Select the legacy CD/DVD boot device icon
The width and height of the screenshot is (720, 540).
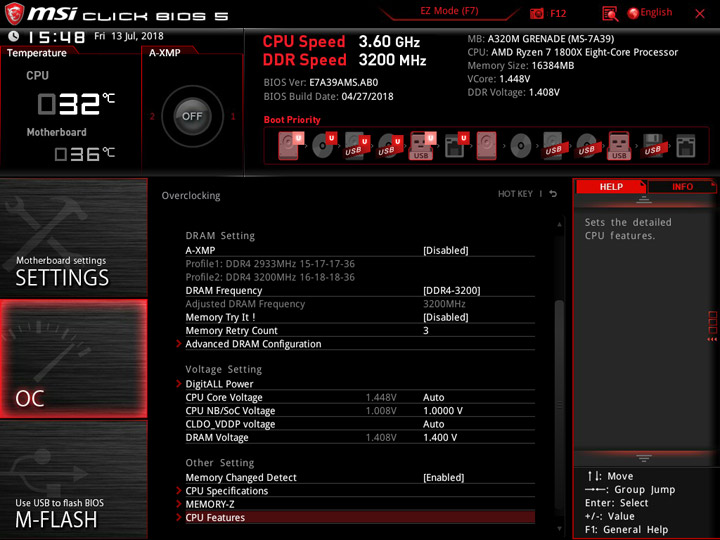click(521, 146)
